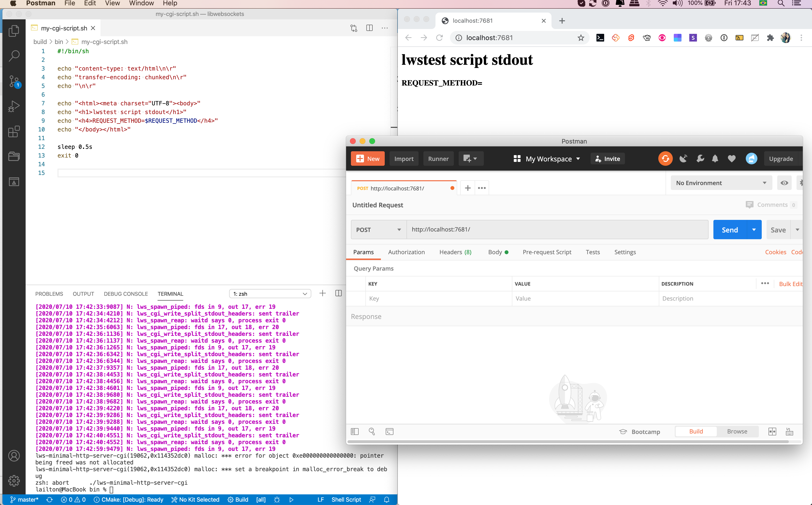Open VS Code Search sidebar icon
The height and width of the screenshot is (505, 812).
(14, 56)
